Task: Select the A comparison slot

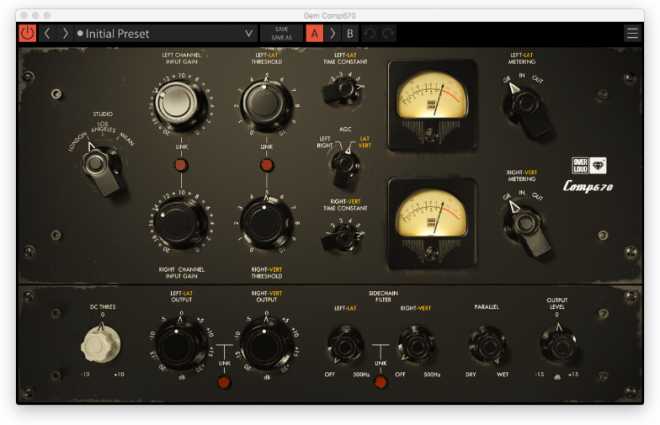Action: (314, 34)
